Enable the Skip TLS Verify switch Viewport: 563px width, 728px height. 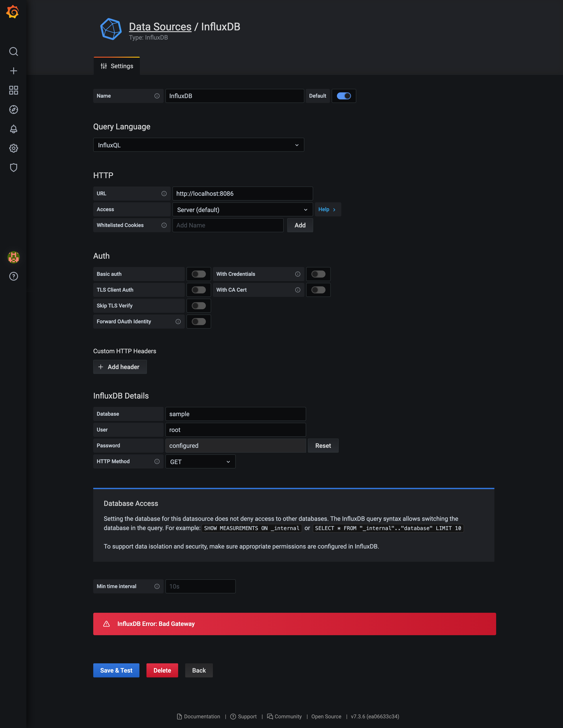199,306
